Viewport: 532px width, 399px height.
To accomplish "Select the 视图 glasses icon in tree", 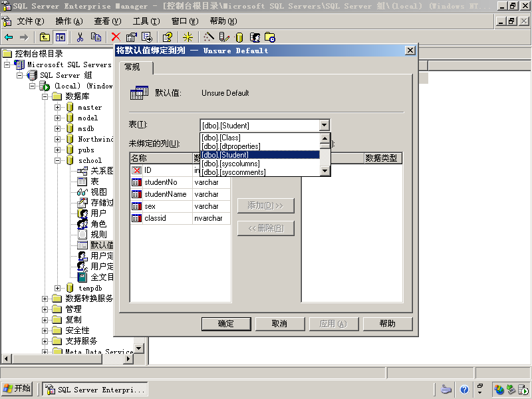I will pyautogui.click(x=82, y=192).
